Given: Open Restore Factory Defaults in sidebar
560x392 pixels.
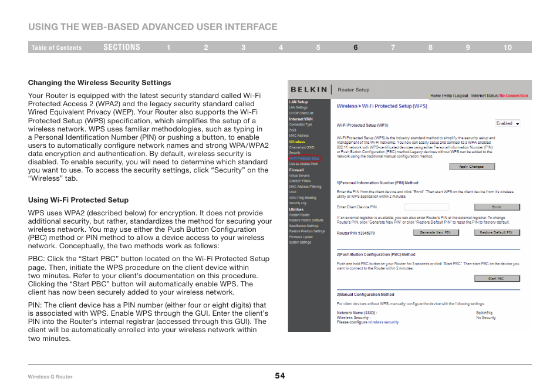Looking at the screenshot, I should pyautogui.click(x=306, y=220).
